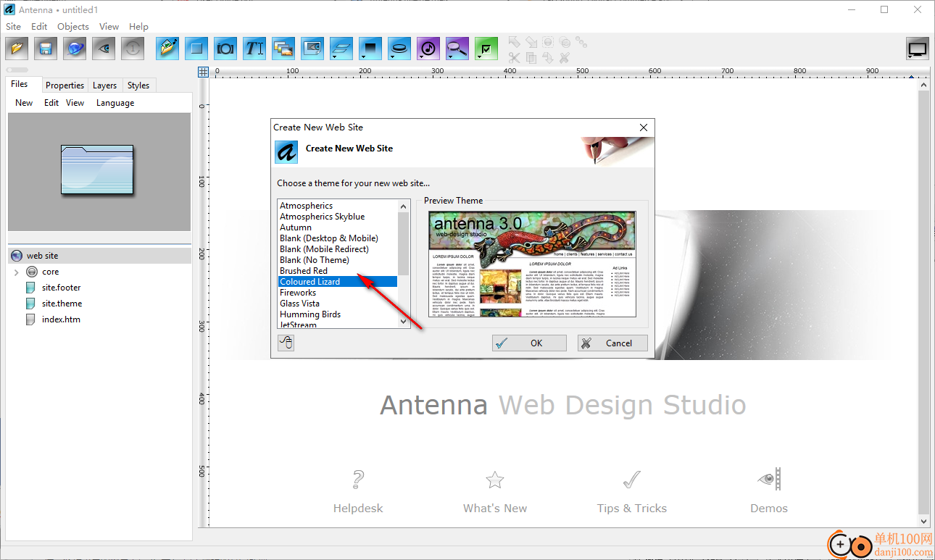This screenshot has width=935, height=560.
Task: Choose the Fireworks theme
Action: click(338, 293)
